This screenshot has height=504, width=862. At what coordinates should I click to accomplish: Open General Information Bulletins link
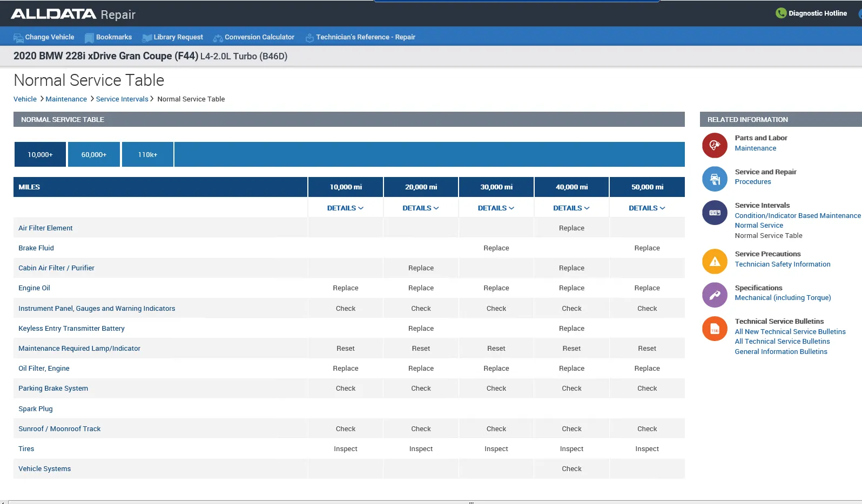point(780,352)
